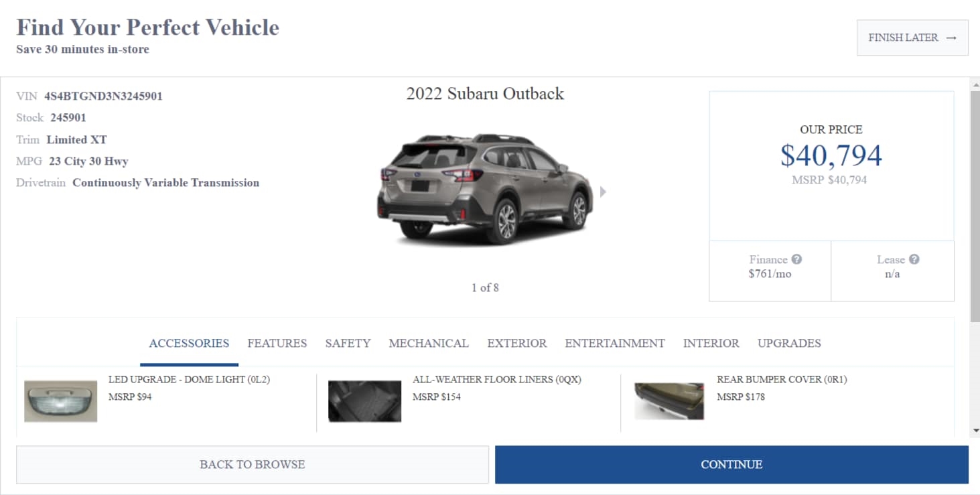Viewport: 980px width, 495px height.
Task: Open the LED Upgrade Dome Light image
Action: click(x=61, y=401)
